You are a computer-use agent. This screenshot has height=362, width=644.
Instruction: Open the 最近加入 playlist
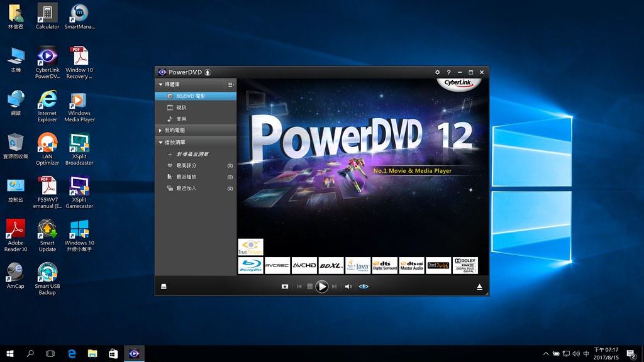(x=196, y=189)
